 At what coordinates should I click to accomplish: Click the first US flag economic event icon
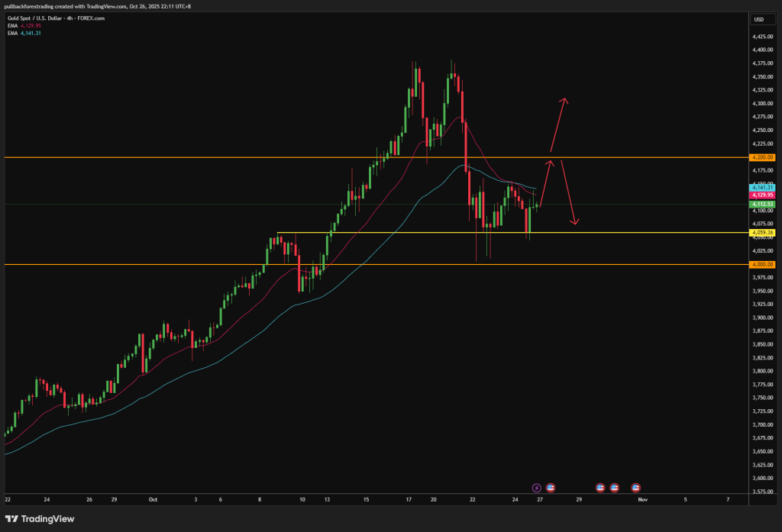tap(550, 487)
